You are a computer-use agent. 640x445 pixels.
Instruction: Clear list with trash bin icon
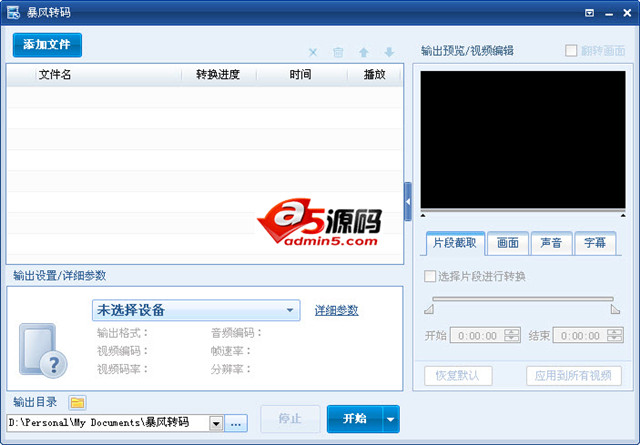pyautogui.click(x=338, y=52)
